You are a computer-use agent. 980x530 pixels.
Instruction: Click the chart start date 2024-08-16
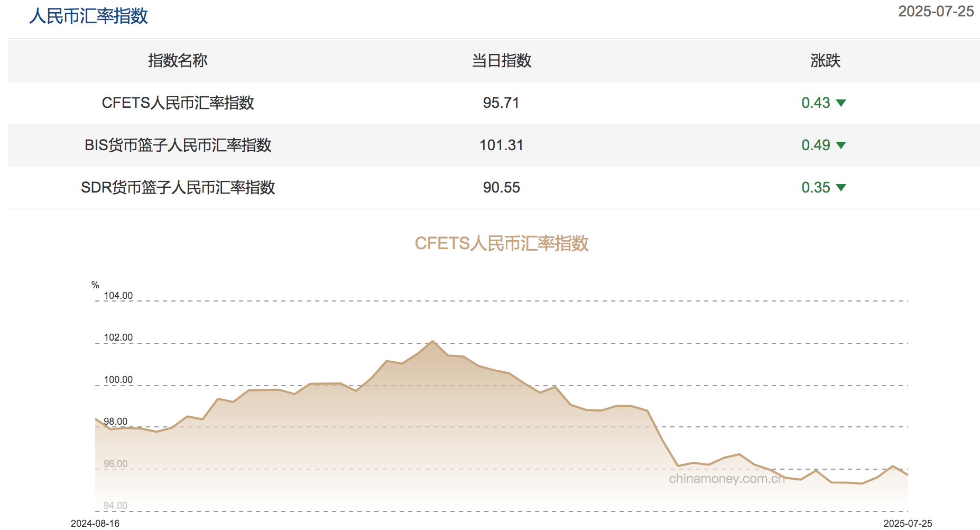click(95, 524)
